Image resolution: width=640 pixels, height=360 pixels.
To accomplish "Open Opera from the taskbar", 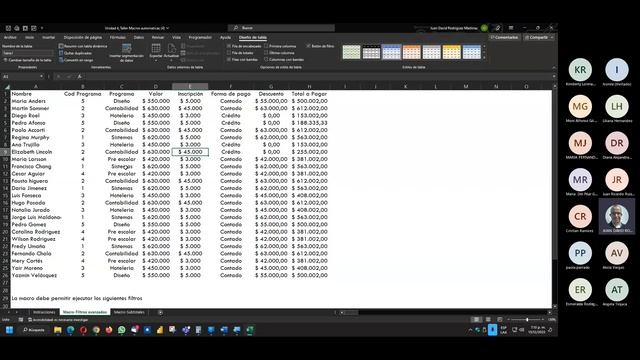I will 83,330.
